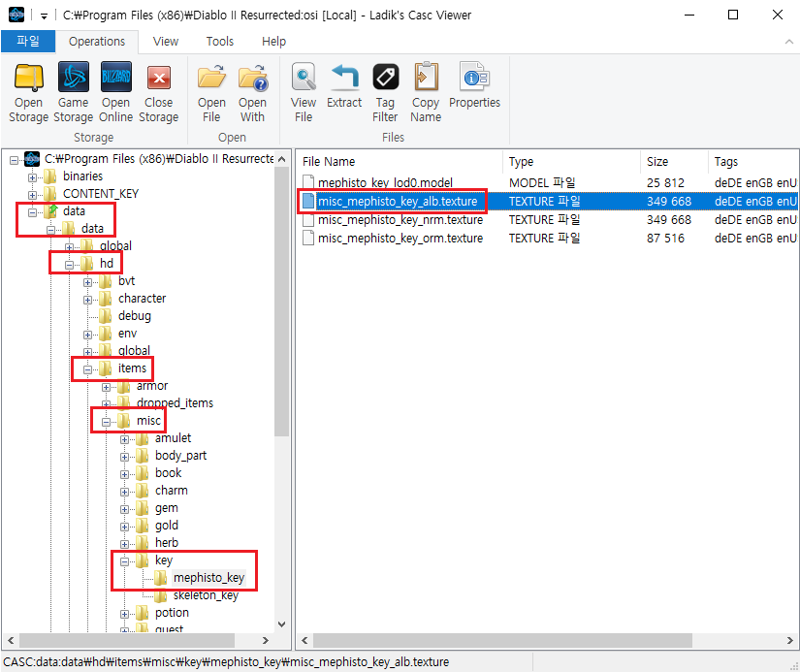This screenshot has height=672, width=800.
Task: Sort by the Size column header
Action: [675, 162]
